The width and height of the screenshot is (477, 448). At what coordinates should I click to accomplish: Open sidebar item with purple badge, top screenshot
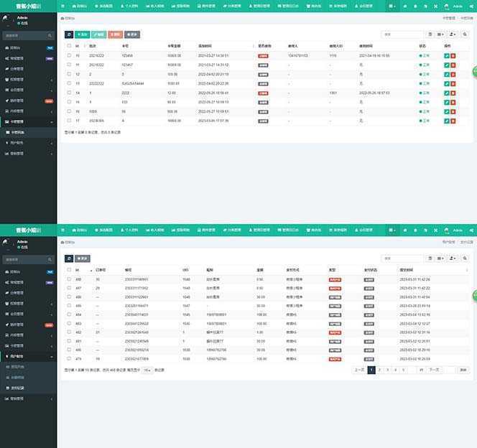[x=28, y=58]
